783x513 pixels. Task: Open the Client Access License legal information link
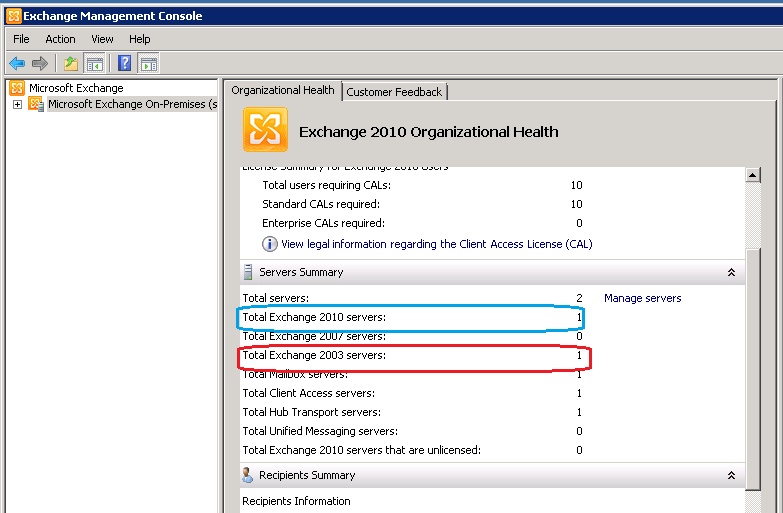pos(436,244)
